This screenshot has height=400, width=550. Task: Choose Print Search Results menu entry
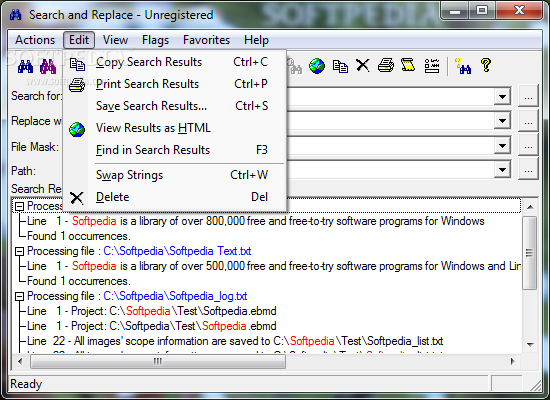coord(175,84)
